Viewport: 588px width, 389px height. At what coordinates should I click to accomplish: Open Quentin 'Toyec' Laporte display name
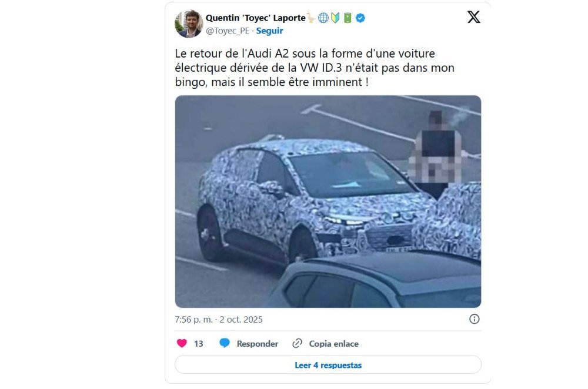click(x=256, y=18)
